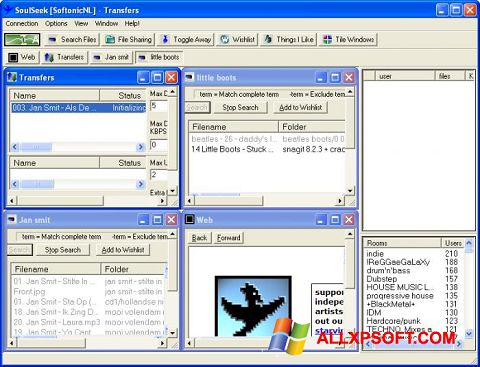The height and width of the screenshot is (367, 480).
Task: Open the Options menu
Action: coord(56,24)
